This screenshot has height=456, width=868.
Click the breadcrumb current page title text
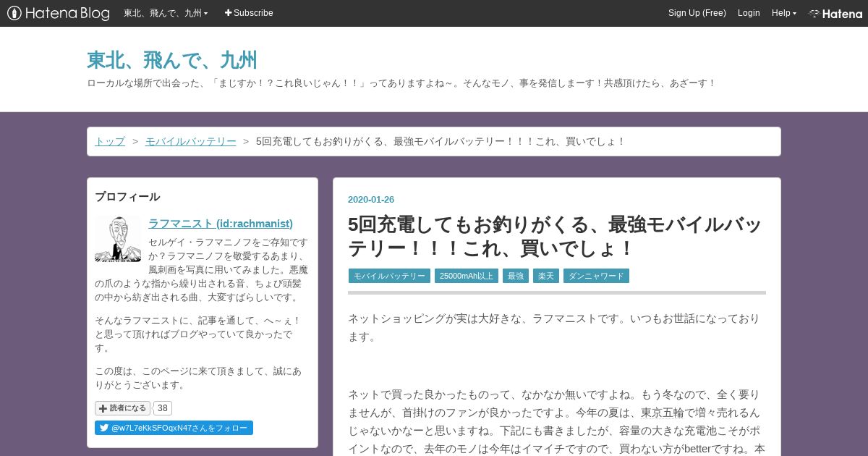coord(441,141)
